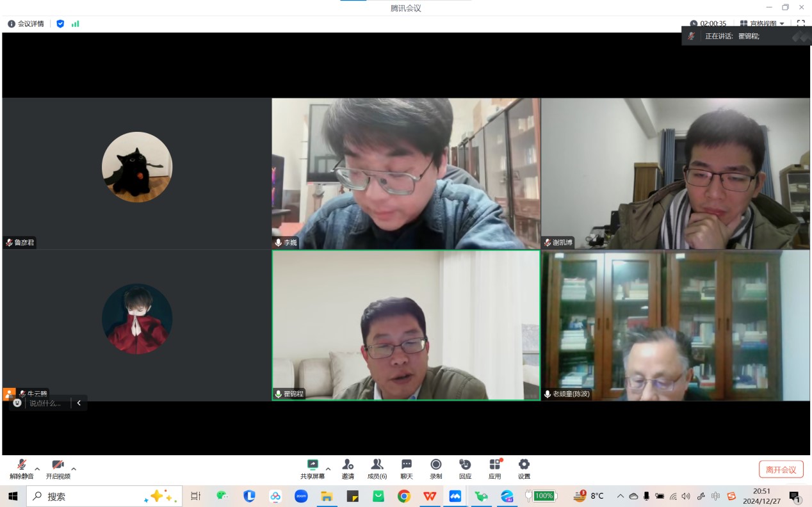Image resolution: width=812 pixels, height=507 pixels.
Task: Click the 离开会议 leave meeting button
Action: click(781, 469)
